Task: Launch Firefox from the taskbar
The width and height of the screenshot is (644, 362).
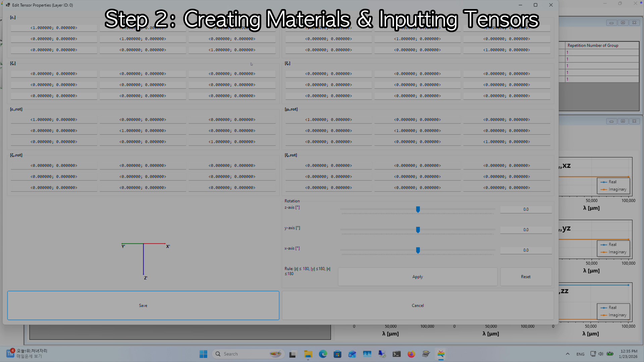Action: tap(411, 354)
